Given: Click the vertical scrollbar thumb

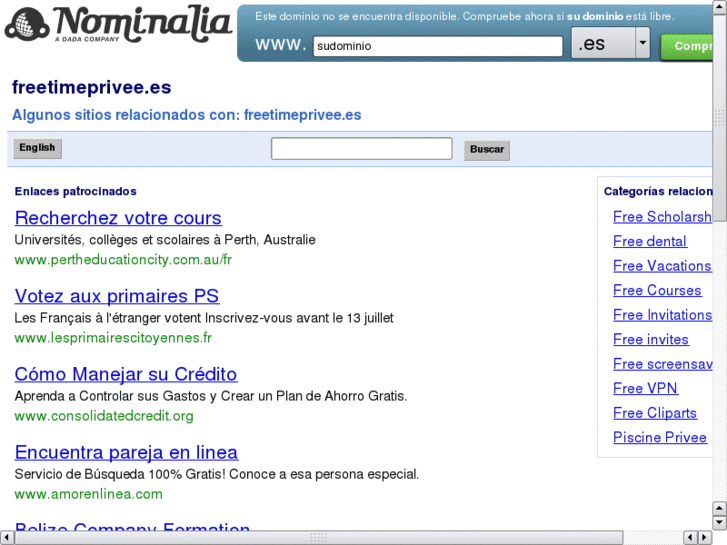Looking at the screenshot, I should 720,118.
